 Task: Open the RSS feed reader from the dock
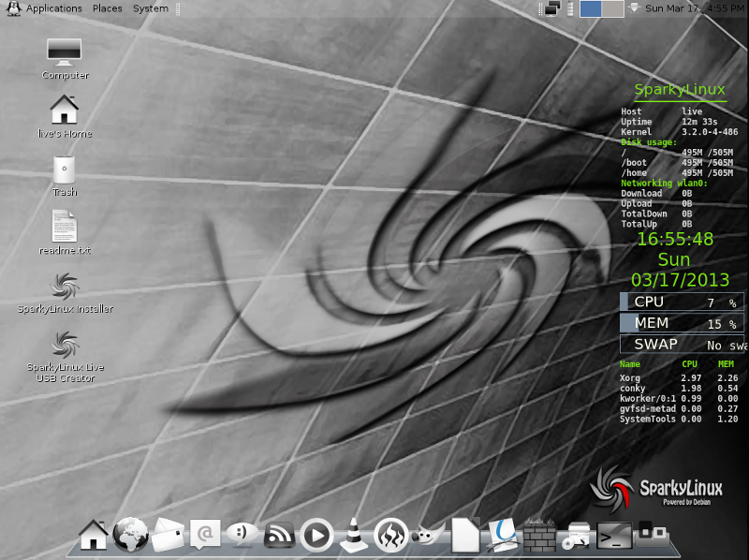(277, 535)
